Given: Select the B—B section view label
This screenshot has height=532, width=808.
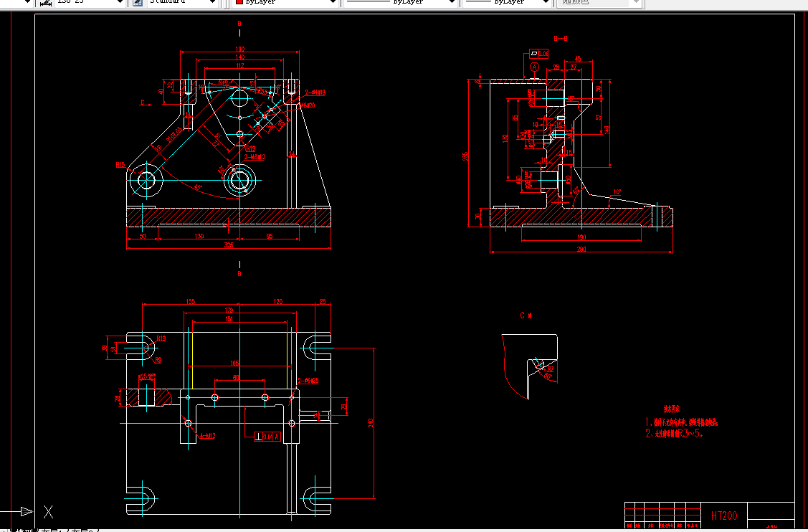Looking at the screenshot, I should click(561, 38).
